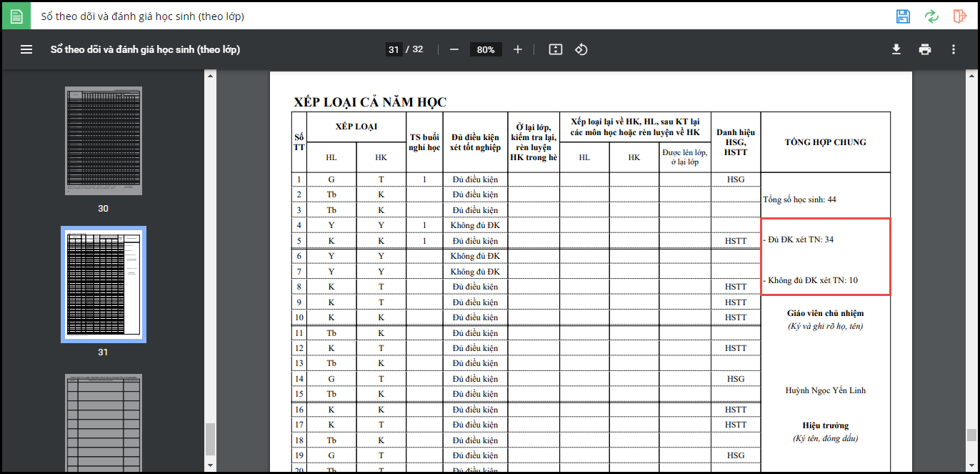Click the green document icon in header
The height and width of the screenshot is (474, 980).
(16, 16)
